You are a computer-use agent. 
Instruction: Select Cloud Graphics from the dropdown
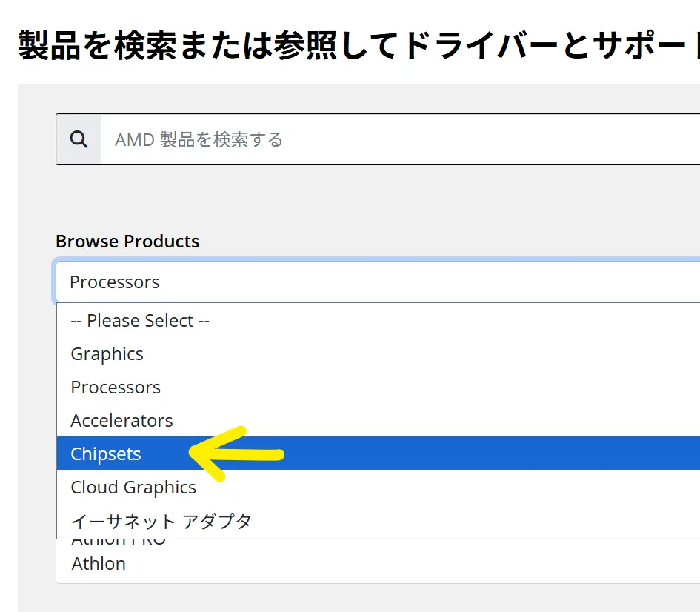click(x=133, y=488)
